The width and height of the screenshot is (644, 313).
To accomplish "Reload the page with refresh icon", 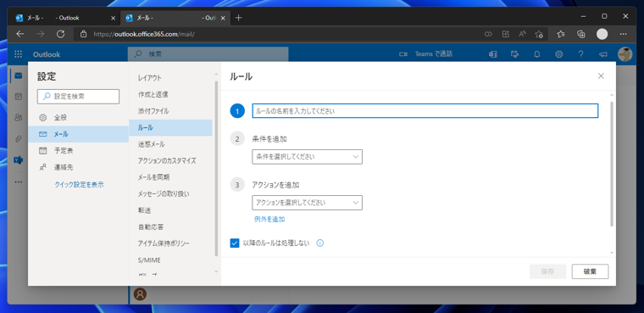I will 60,34.
